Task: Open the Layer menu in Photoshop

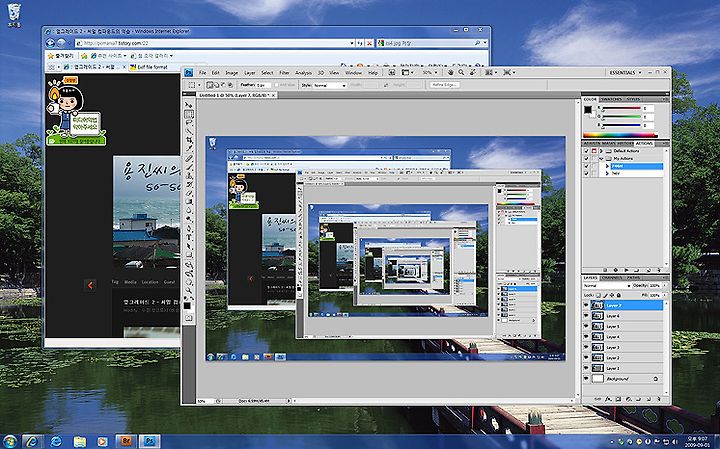Action: click(249, 73)
